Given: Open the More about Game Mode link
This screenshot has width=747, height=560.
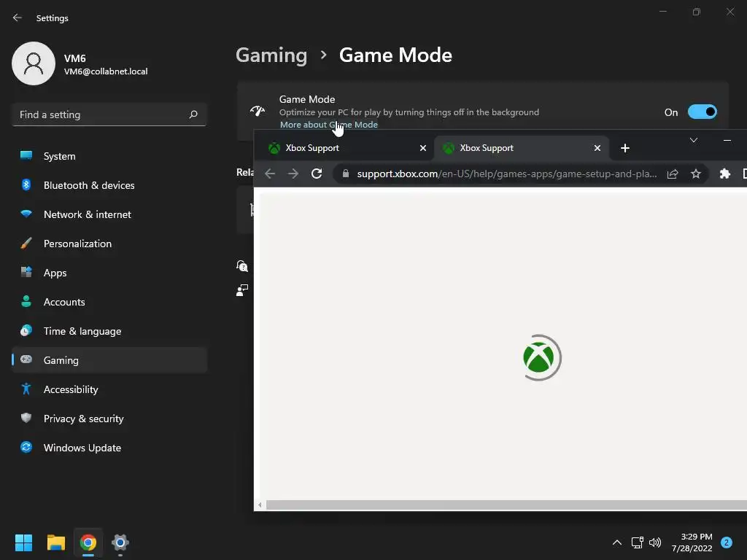Looking at the screenshot, I should tap(329, 125).
